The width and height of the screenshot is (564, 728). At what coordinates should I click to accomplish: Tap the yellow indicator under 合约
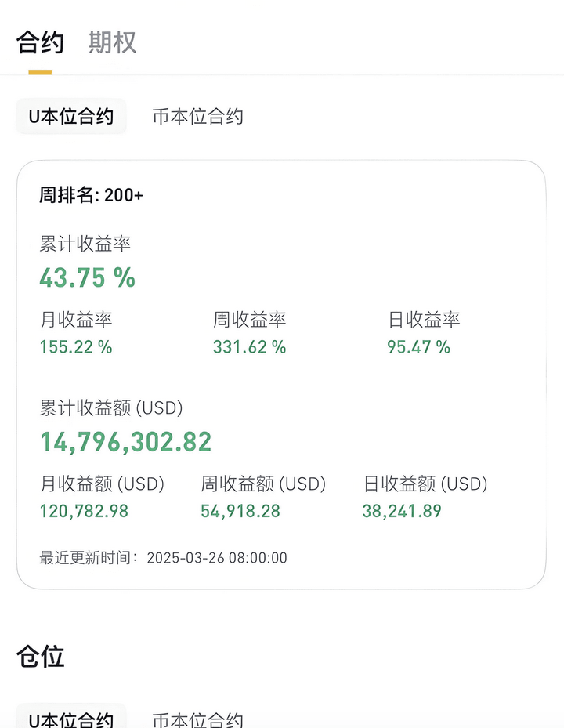click(40, 72)
